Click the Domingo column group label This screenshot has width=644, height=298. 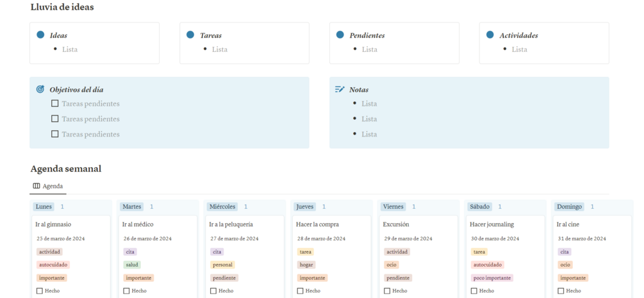[x=569, y=207]
